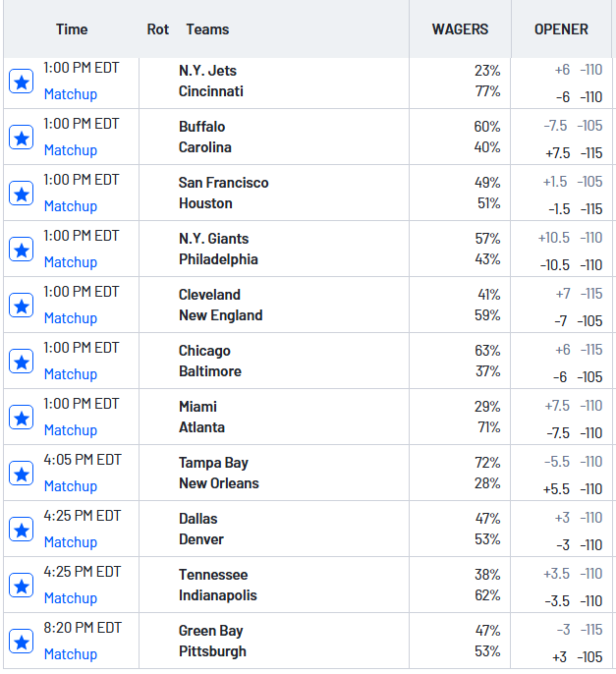The image size is (616, 674).
Task: Toggle star for Green Bay vs Pittsburgh
Action: (x=21, y=642)
